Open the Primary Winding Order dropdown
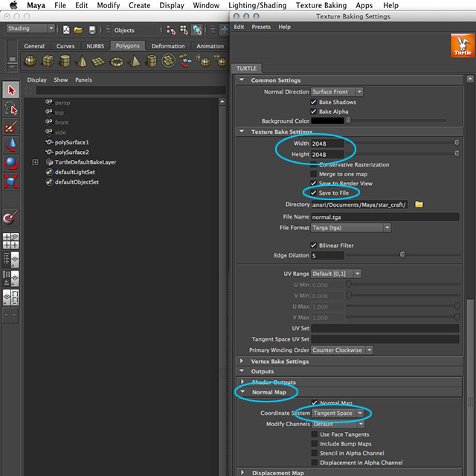This screenshot has width=476, height=476. pyautogui.click(x=342, y=350)
